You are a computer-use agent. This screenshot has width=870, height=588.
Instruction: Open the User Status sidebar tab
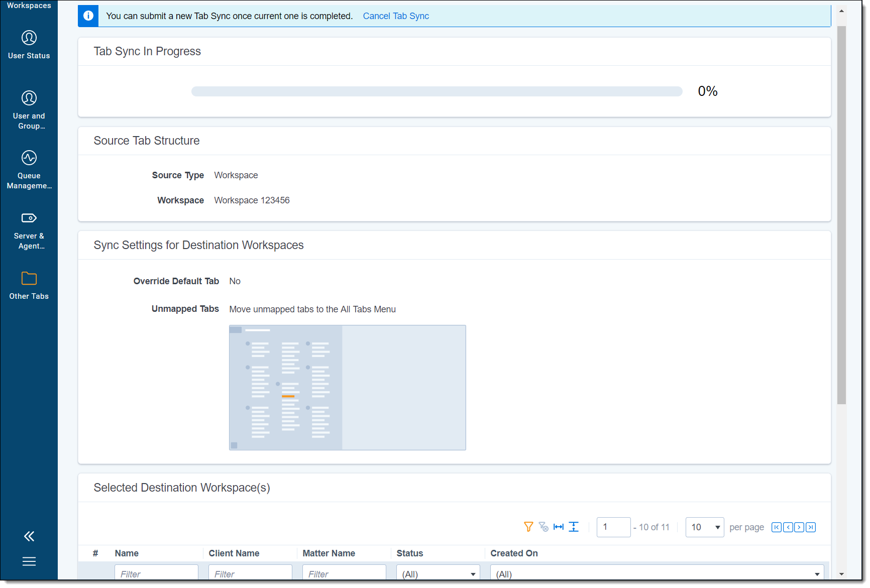pyautogui.click(x=29, y=45)
